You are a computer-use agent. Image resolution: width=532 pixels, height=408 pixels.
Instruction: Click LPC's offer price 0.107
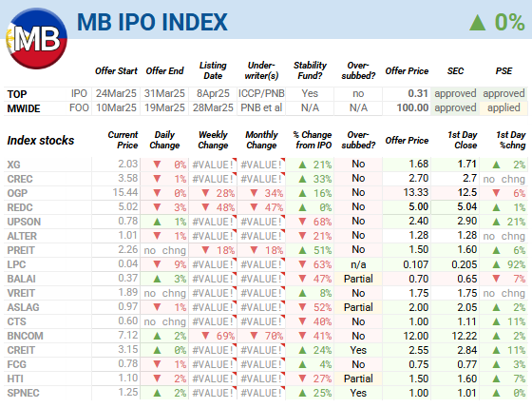pos(416,264)
